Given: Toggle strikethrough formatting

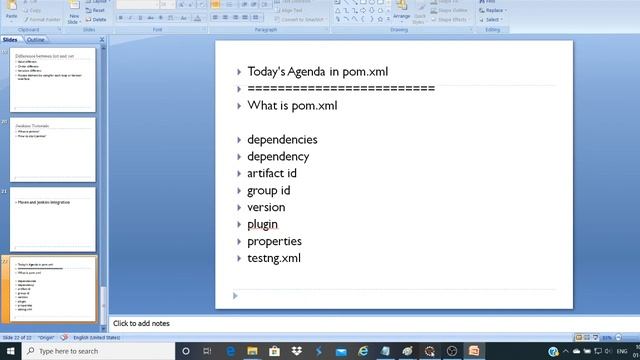Looking at the screenshot, I should point(150,18).
